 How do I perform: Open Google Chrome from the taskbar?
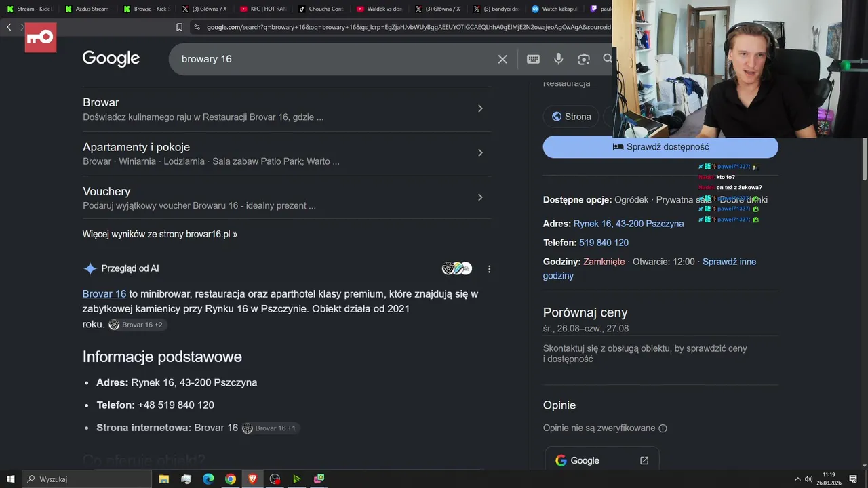point(231,479)
